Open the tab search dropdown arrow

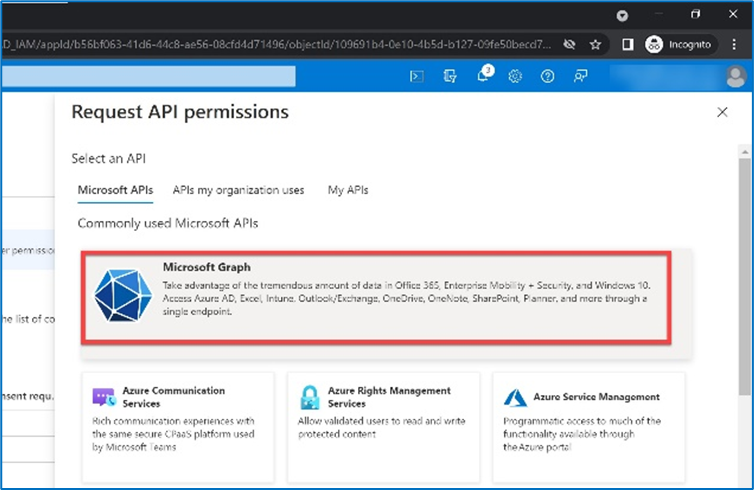point(622,16)
